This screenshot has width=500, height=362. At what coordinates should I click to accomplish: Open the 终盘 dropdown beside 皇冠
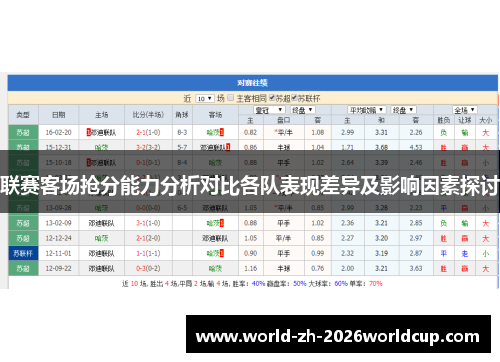point(303,110)
